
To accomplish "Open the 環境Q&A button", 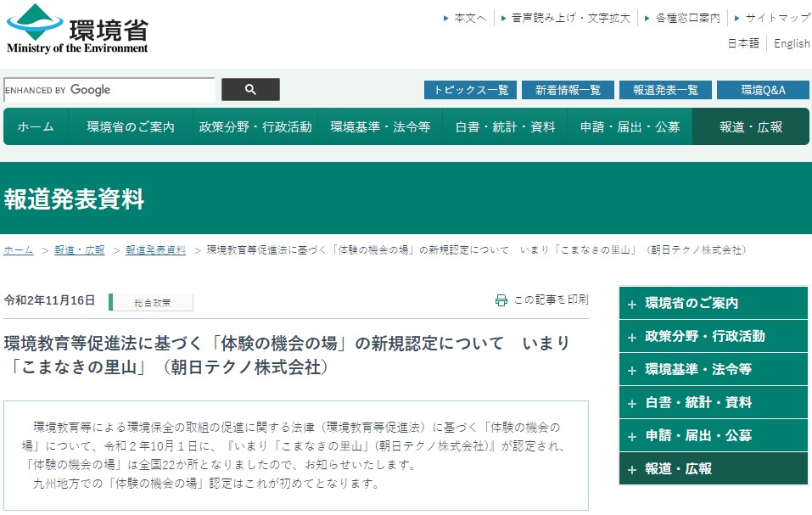I will tap(762, 90).
